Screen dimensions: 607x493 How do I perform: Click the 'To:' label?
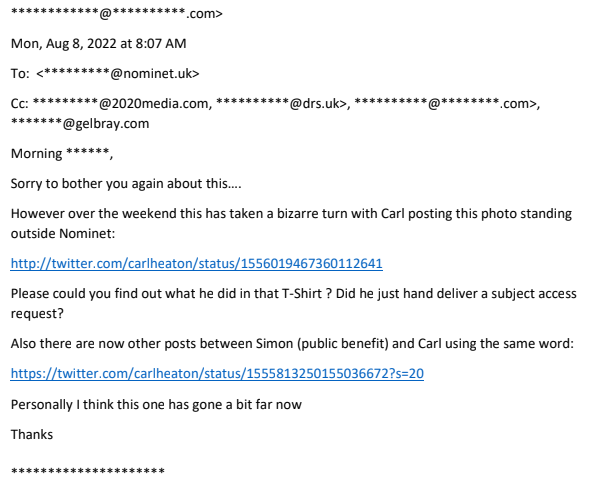click(x=21, y=73)
